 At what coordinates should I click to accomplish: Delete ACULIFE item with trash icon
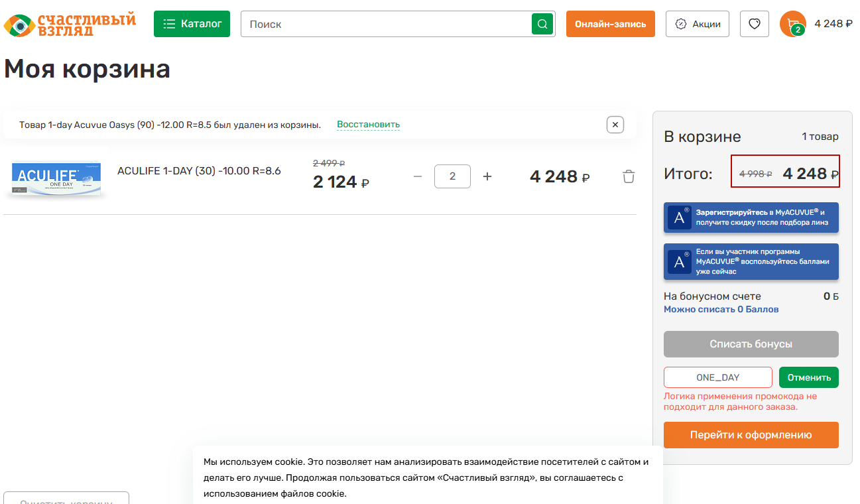pos(629,176)
